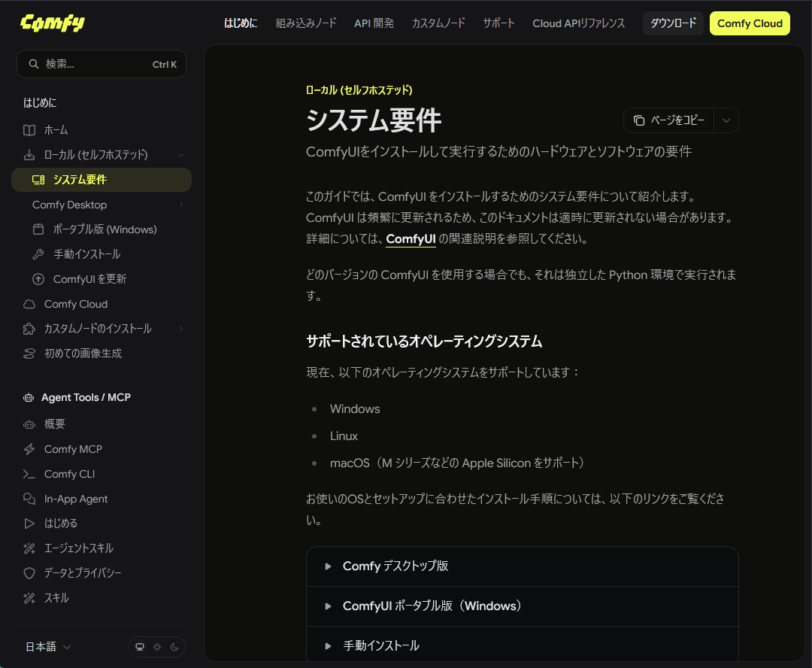Click the ローカル (セルフホステッド) breadcrumb text

click(x=359, y=90)
